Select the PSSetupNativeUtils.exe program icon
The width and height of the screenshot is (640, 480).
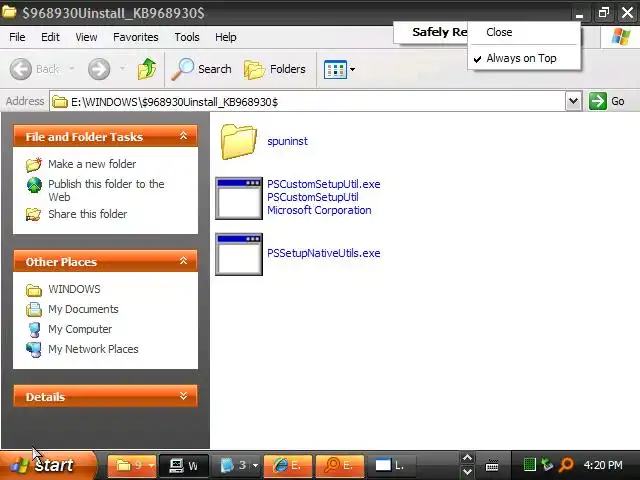pos(239,254)
